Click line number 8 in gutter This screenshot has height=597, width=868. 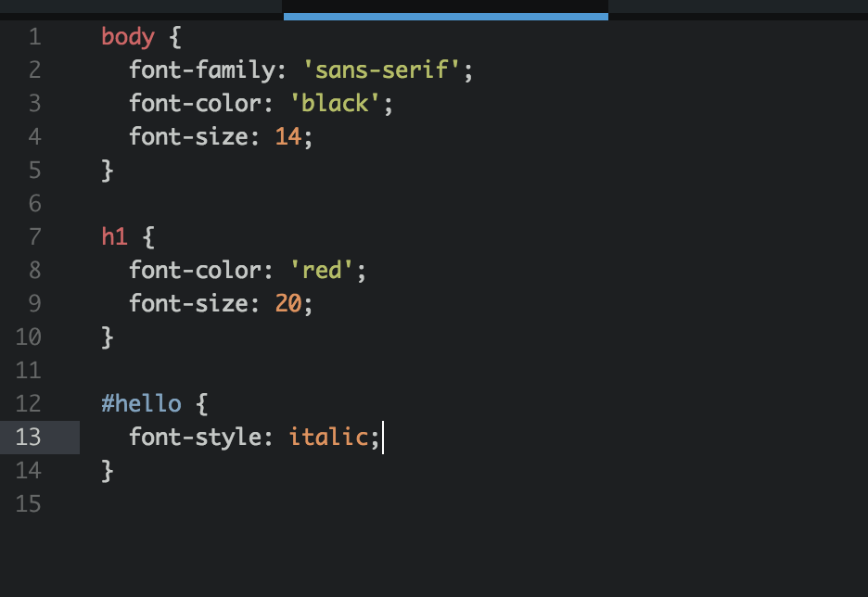pyautogui.click(x=35, y=270)
